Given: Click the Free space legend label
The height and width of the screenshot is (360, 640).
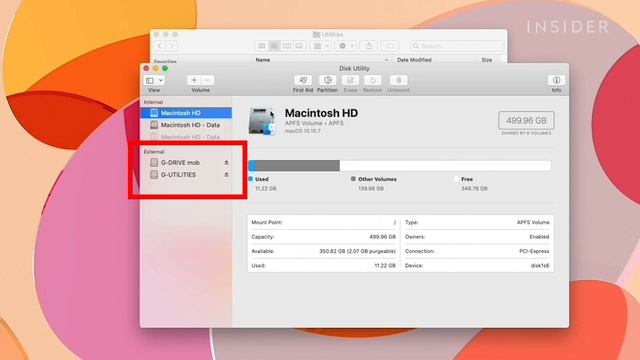Looking at the screenshot, I should coord(467,179).
